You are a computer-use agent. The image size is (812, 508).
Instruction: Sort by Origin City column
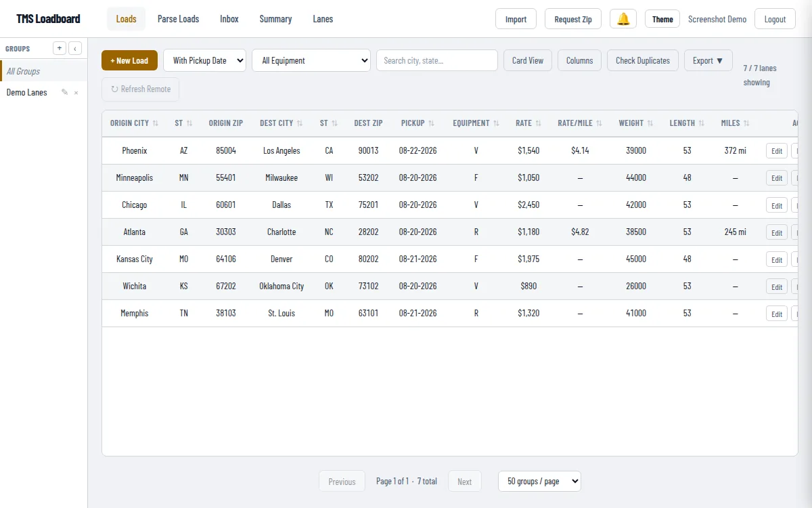coord(134,123)
